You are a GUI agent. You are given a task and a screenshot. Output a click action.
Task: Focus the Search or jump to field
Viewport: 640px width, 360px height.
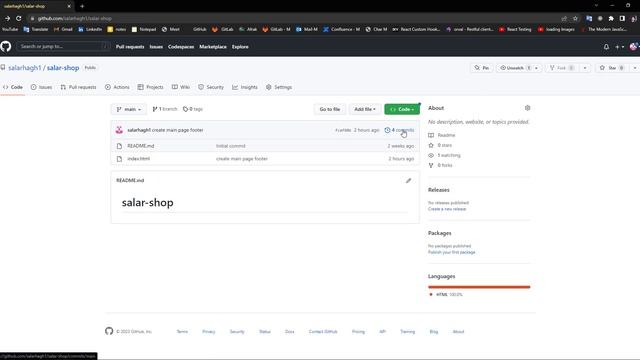(63, 47)
